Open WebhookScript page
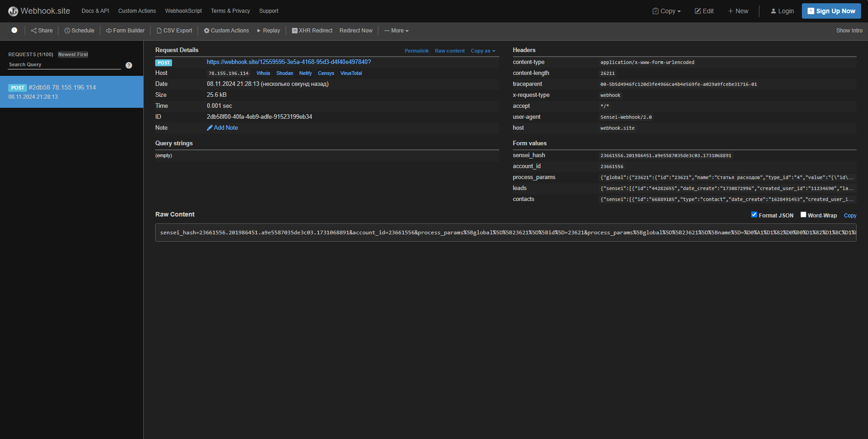The height and width of the screenshot is (439, 868). (183, 11)
